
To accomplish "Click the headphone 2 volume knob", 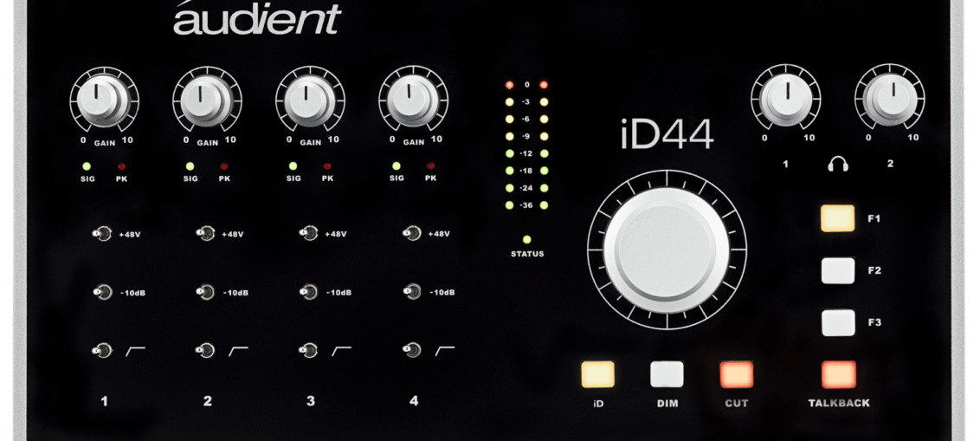I will [x=888, y=98].
